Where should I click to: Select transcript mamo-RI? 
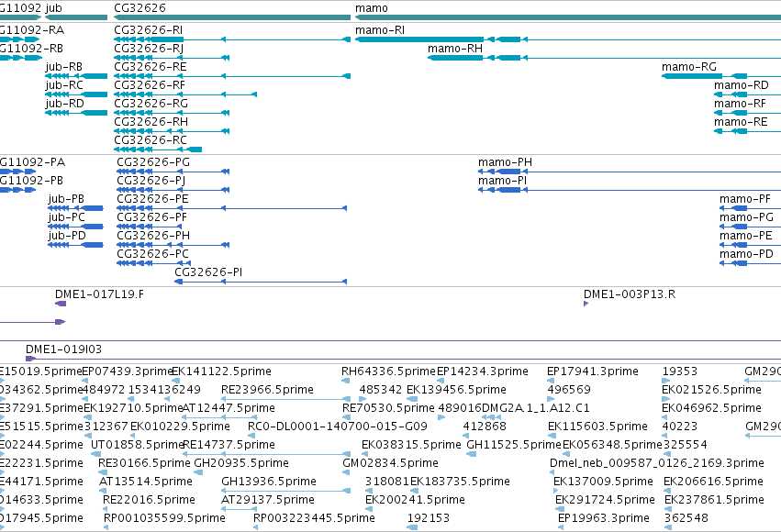pos(380,30)
